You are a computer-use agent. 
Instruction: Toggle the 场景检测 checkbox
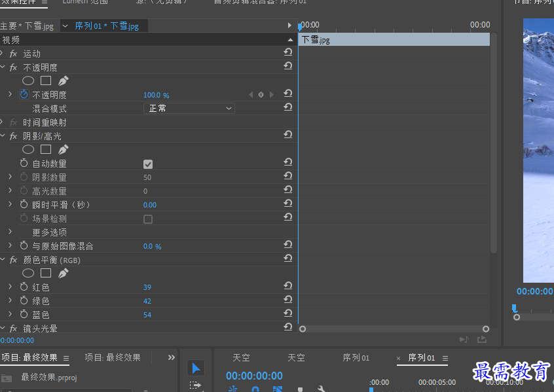(148, 219)
